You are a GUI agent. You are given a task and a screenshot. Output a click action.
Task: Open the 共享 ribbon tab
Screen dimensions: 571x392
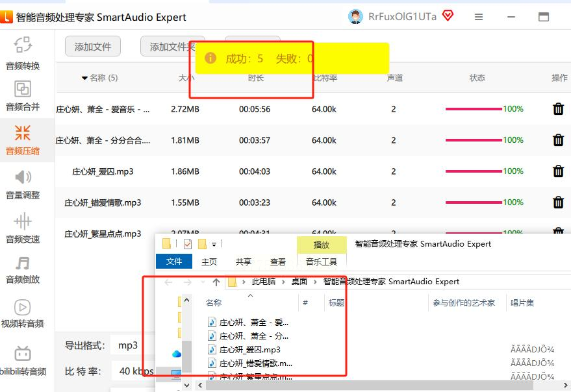[243, 262]
